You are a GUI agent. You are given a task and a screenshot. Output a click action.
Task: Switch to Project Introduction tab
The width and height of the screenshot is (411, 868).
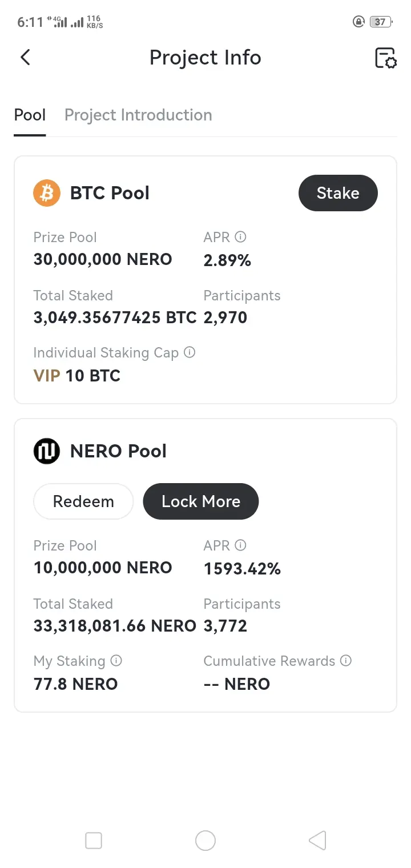[138, 115]
